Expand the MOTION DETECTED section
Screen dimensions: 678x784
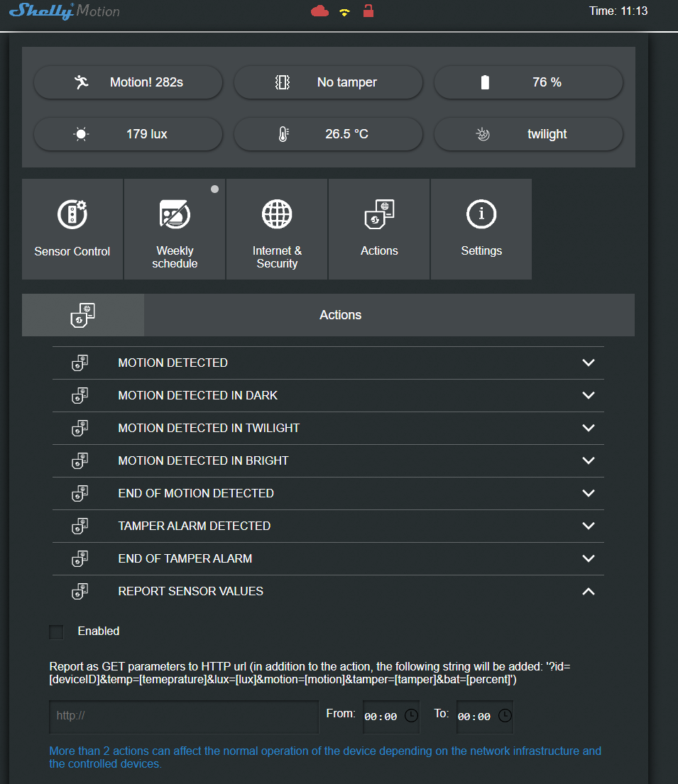[588, 363]
